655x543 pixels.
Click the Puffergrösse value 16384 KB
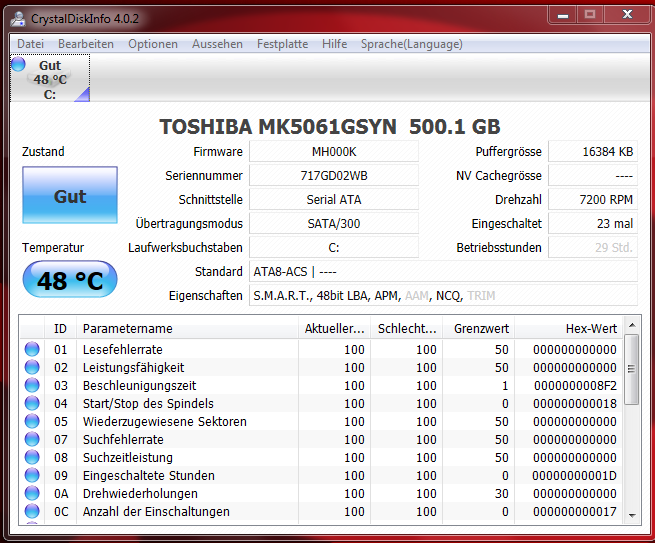pyautogui.click(x=593, y=151)
